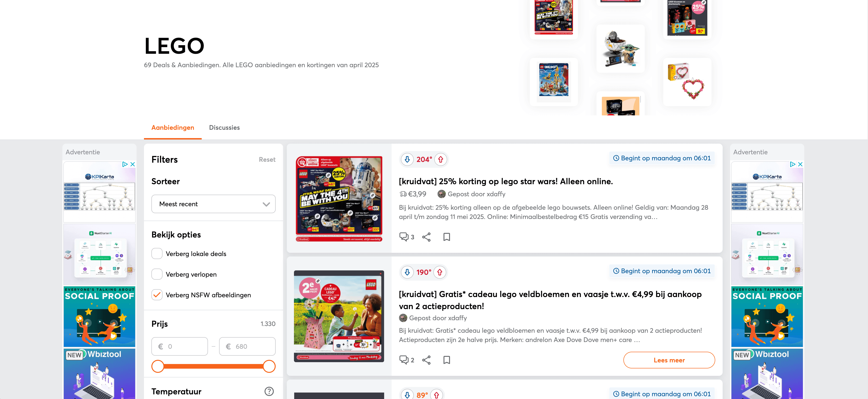The width and height of the screenshot is (868, 399).
Task: Select the Aanbiedingen tab
Action: coord(173,128)
